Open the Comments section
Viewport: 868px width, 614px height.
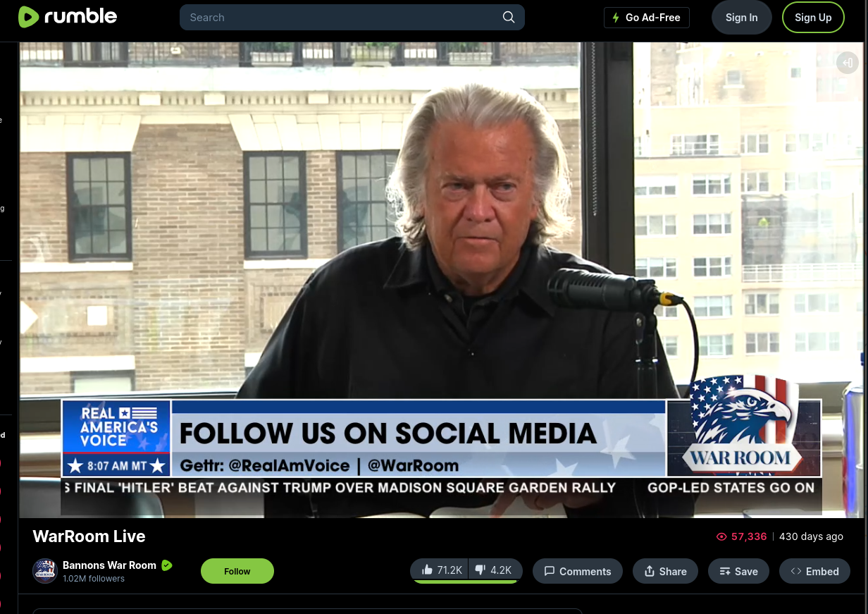tap(578, 571)
